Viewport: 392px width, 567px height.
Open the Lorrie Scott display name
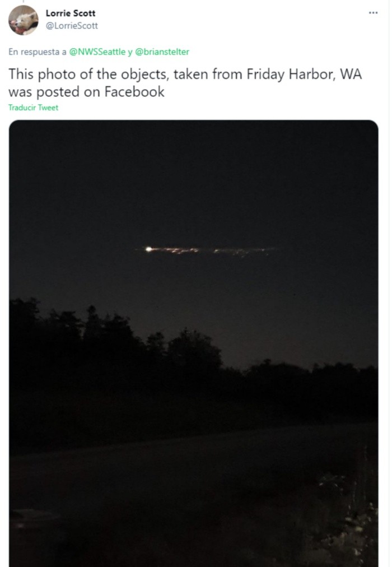[71, 13]
